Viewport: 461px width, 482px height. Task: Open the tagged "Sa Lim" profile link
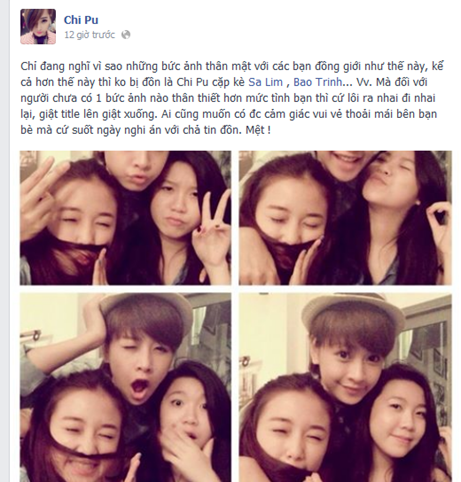point(266,82)
